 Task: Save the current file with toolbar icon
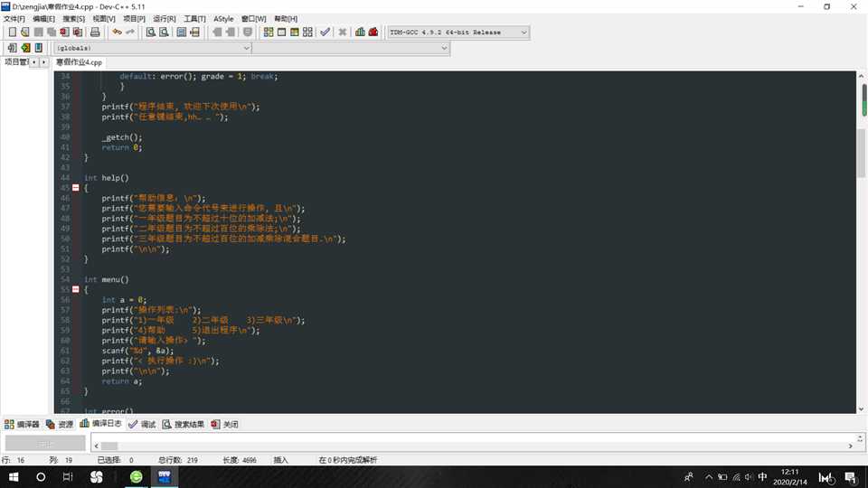point(38,33)
